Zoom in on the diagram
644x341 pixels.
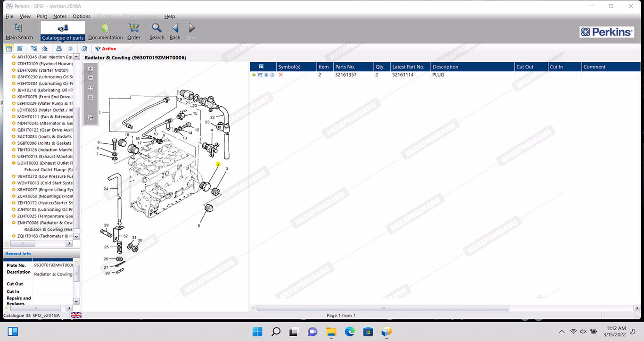pos(91,69)
